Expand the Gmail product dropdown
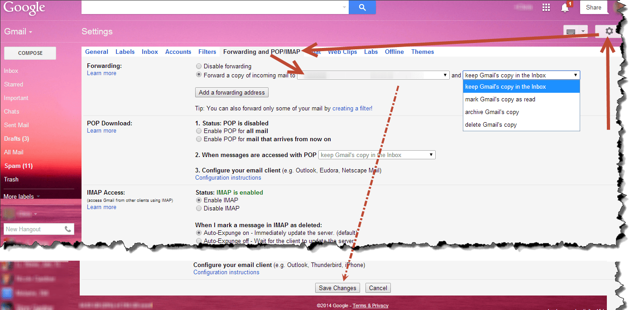The width and height of the screenshot is (644, 310). [18, 32]
